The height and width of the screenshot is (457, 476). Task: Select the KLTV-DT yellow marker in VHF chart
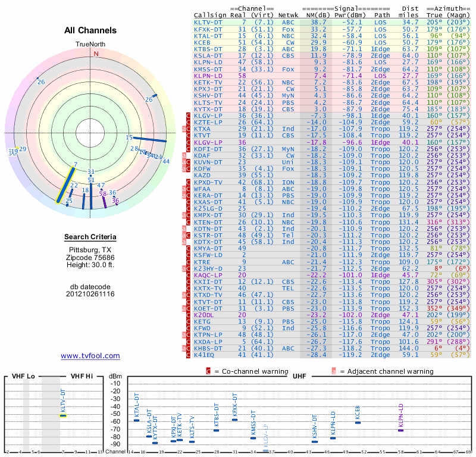[x=63, y=416]
